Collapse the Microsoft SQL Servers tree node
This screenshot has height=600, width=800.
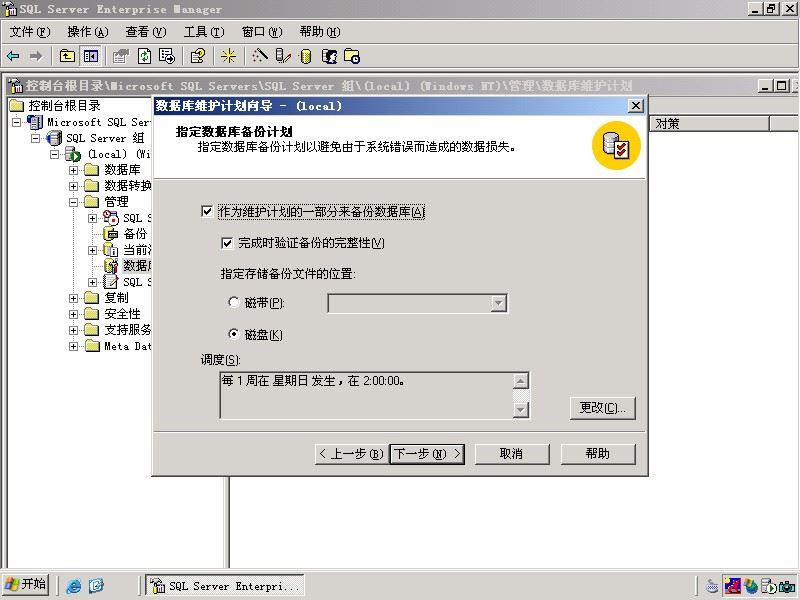click(x=17, y=122)
